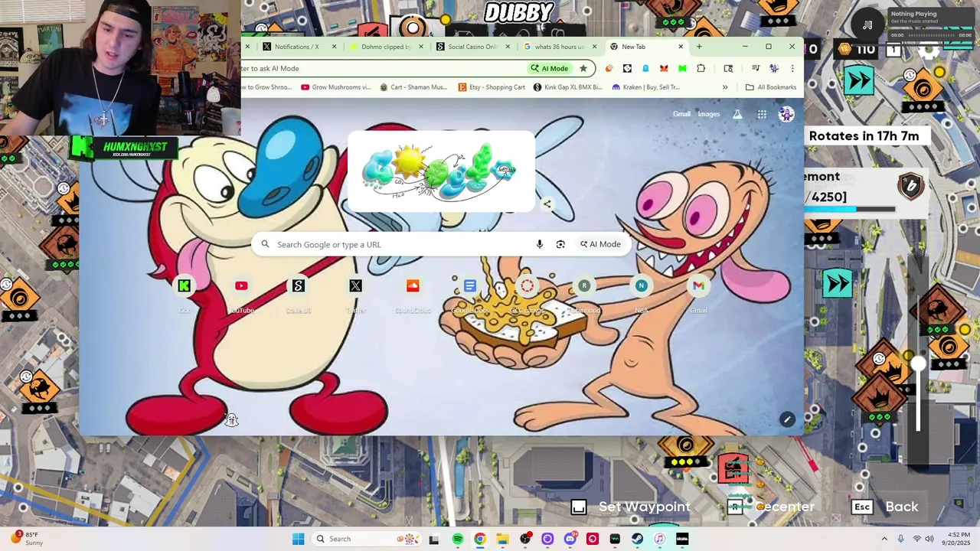Open Spotify from the taskbar
The image size is (980, 551).
[457, 539]
